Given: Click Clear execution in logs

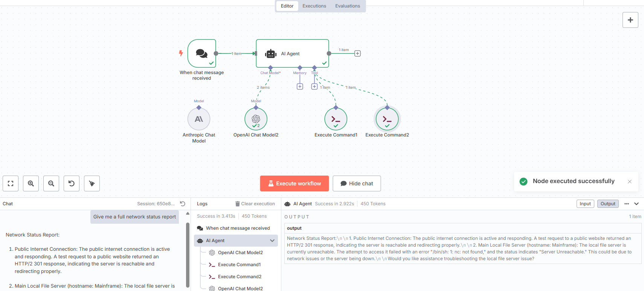Looking at the screenshot, I should [255, 204].
